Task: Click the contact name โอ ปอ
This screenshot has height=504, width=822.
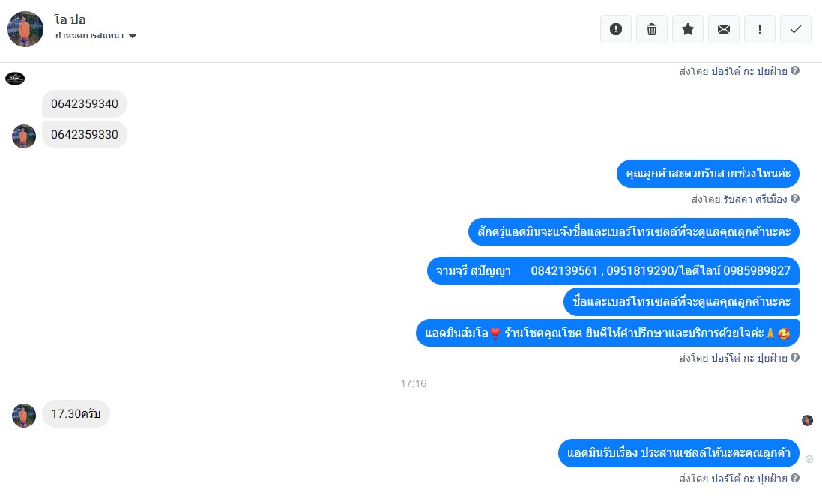Action: tap(70, 20)
